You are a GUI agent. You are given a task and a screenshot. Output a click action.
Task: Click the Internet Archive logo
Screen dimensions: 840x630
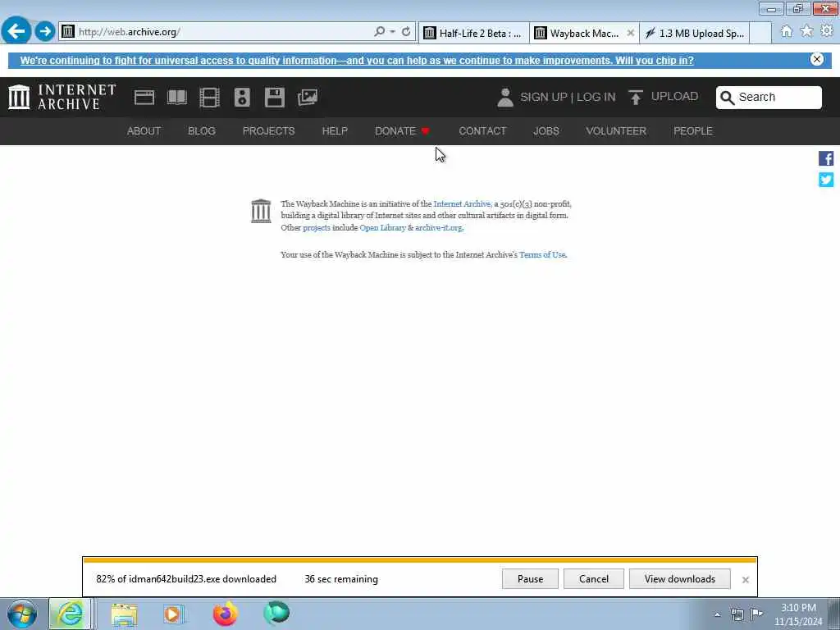click(x=62, y=97)
